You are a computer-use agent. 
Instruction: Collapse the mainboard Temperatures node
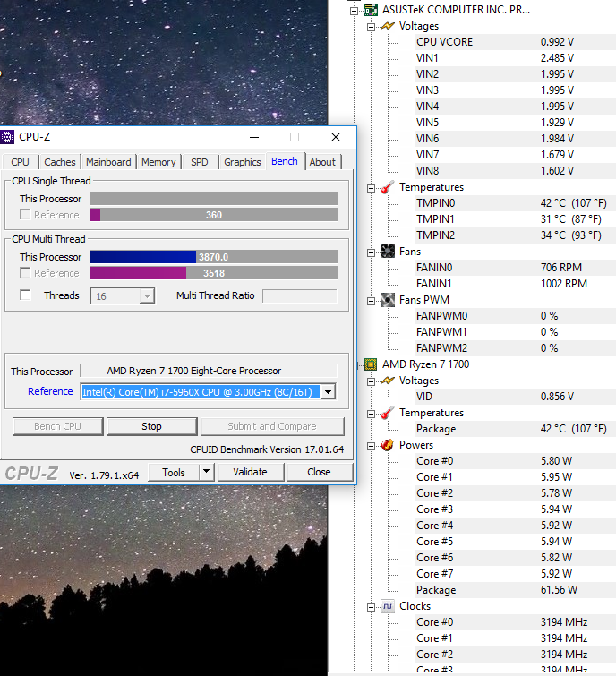point(371,188)
